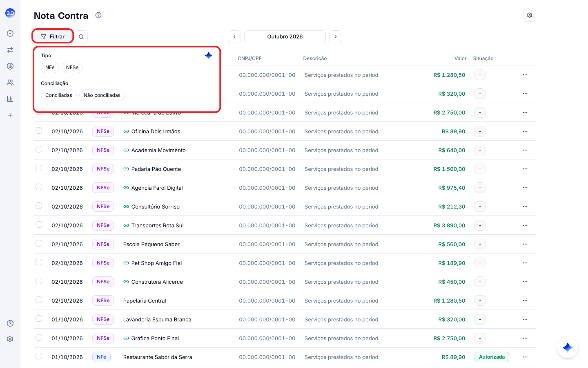Click the help icon beside Nota Contra title
588x368 pixels.
pos(98,15)
